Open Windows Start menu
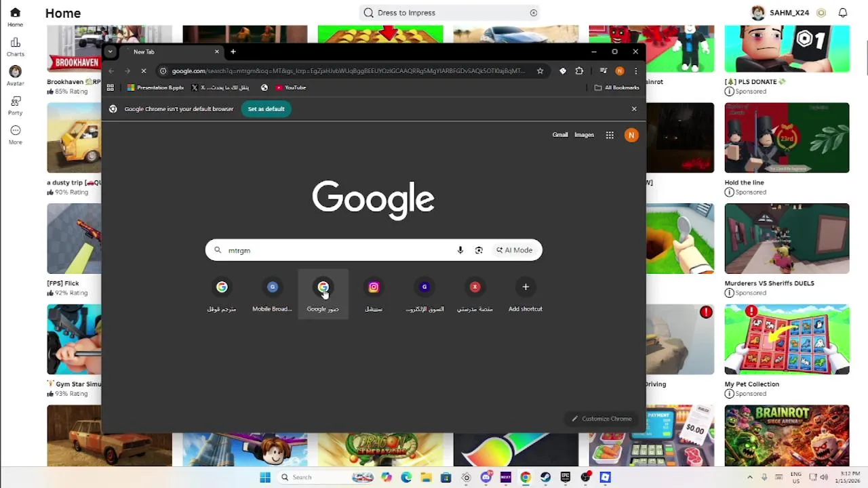This screenshot has width=868, height=488. click(x=265, y=477)
